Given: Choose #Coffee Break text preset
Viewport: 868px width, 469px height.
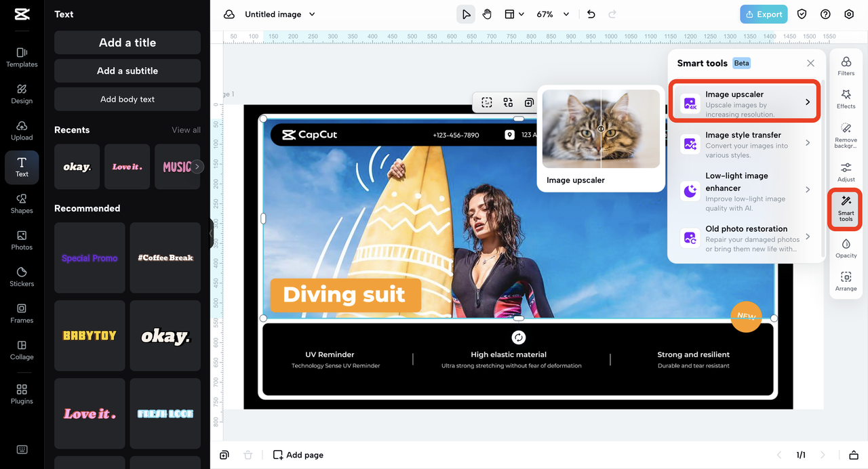Looking at the screenshot, I should pos(165,258).
